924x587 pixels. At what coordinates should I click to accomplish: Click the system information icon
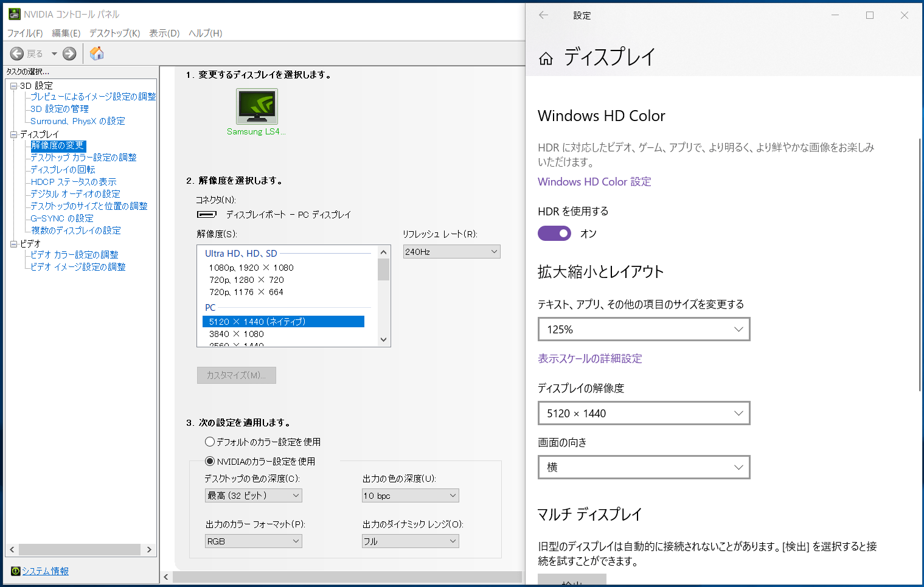[x=15, y=571]
